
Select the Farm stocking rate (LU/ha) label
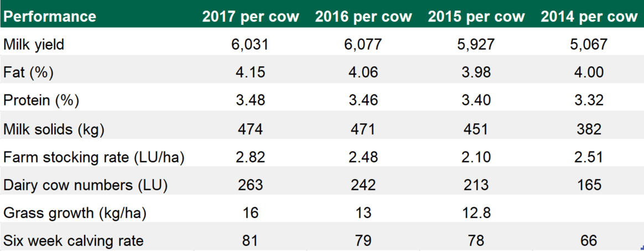pos(94,157)
